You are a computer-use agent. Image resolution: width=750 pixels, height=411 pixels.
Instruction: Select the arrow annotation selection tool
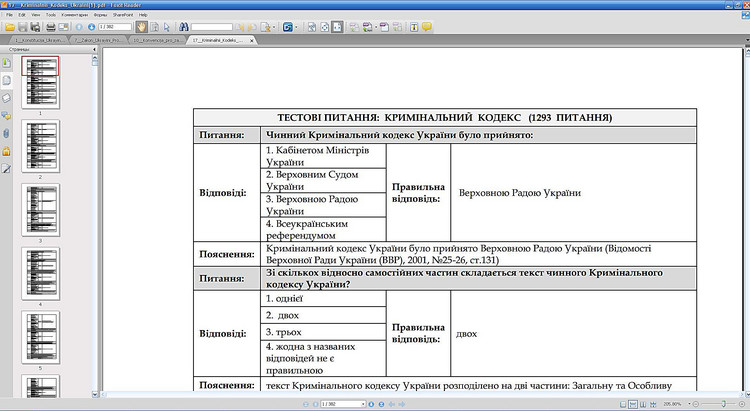166,27
